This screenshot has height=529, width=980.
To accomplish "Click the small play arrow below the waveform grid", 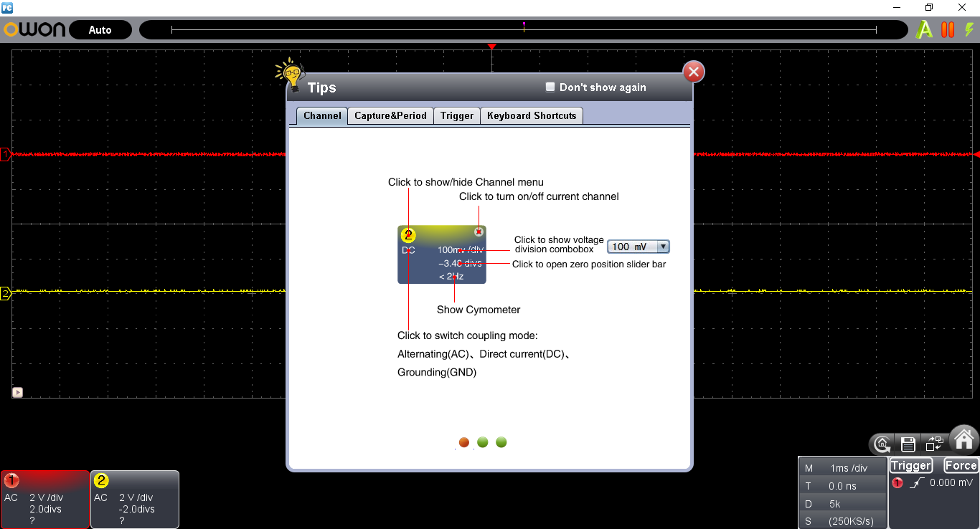I will click(17, 392).
